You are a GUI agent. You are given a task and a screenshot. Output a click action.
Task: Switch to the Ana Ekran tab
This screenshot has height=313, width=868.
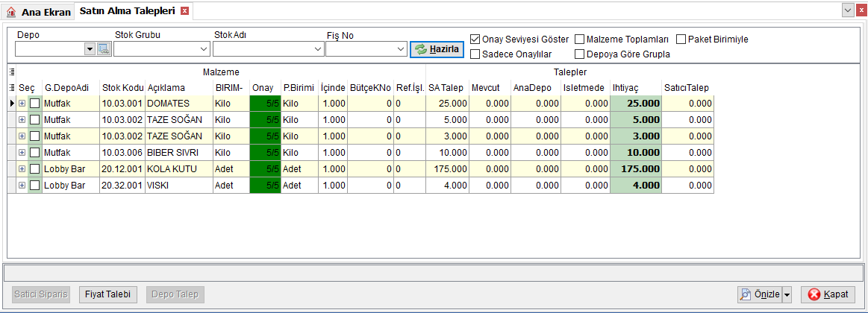38,12
